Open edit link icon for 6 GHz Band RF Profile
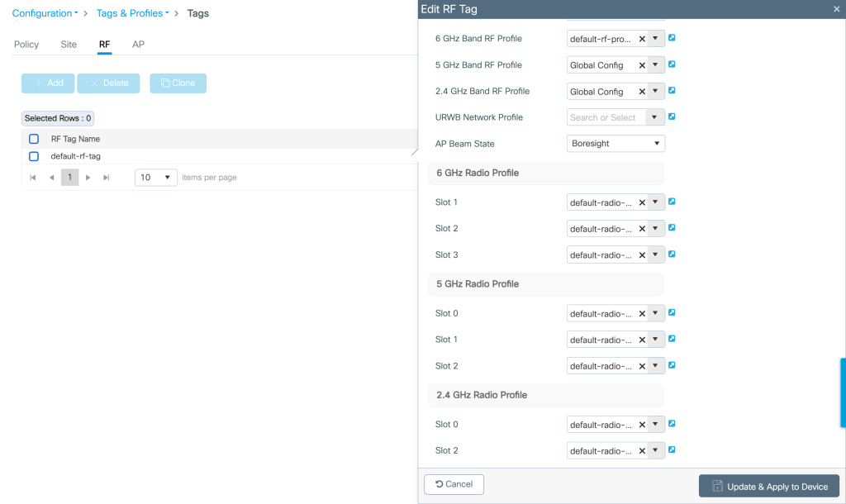This screenshot has width=846, height=504. point(672,38)
